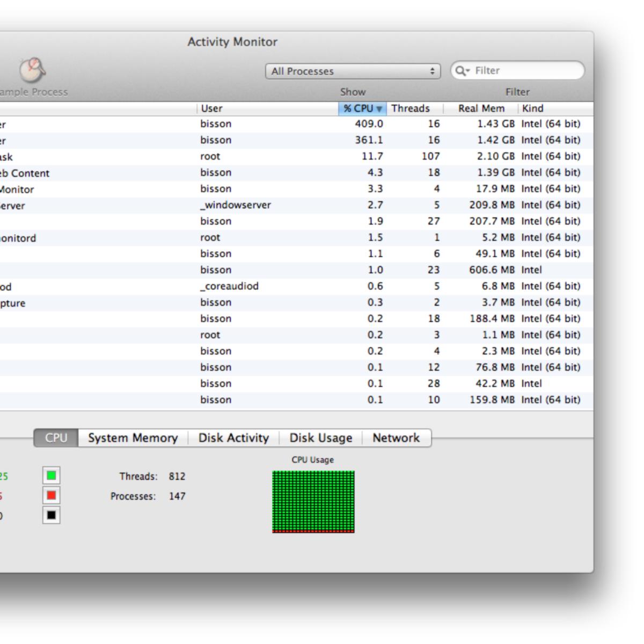Open the Show popup menu stepper arrows

(x=433, y=70)
